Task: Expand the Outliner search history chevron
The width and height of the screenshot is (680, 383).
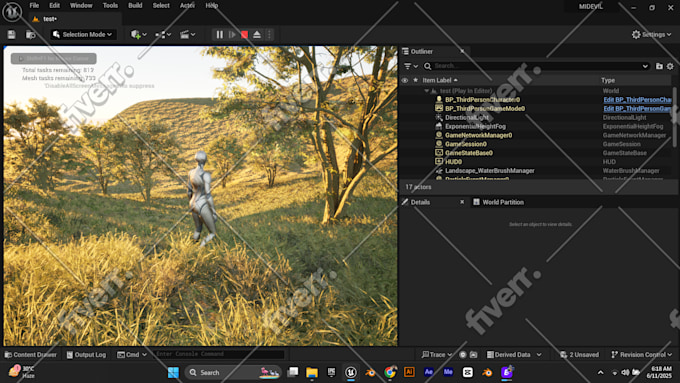Action: click(x=645, y=66)
